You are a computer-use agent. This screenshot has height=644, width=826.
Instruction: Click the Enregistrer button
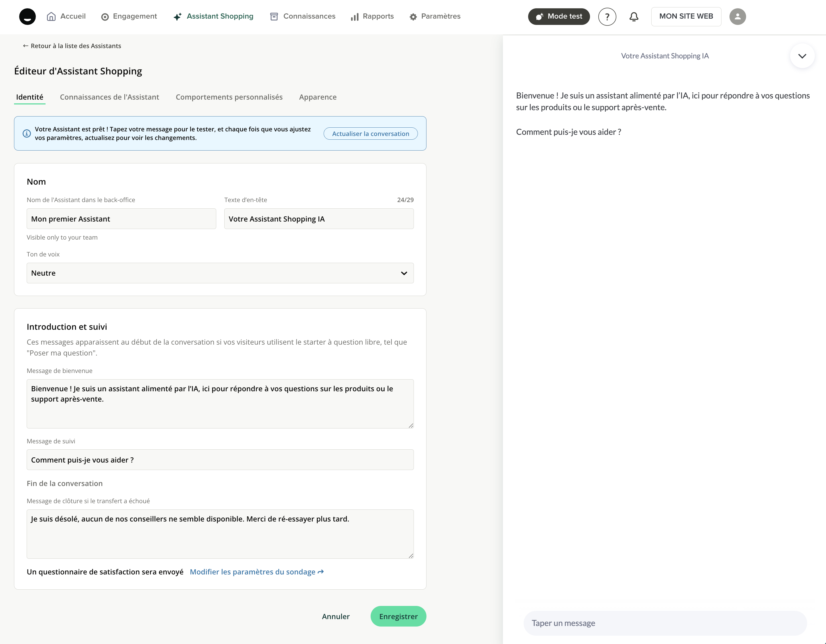click(x=398, y=617)
